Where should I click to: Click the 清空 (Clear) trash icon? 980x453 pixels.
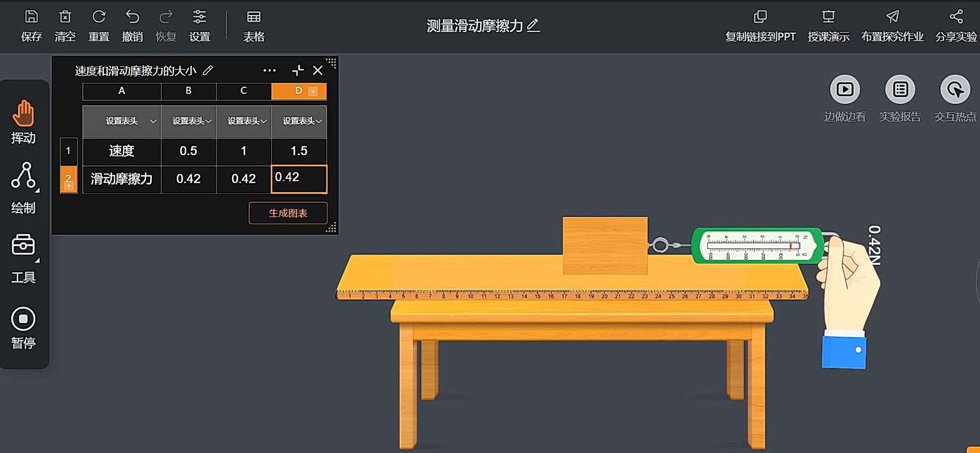click(x=65, y=18)
